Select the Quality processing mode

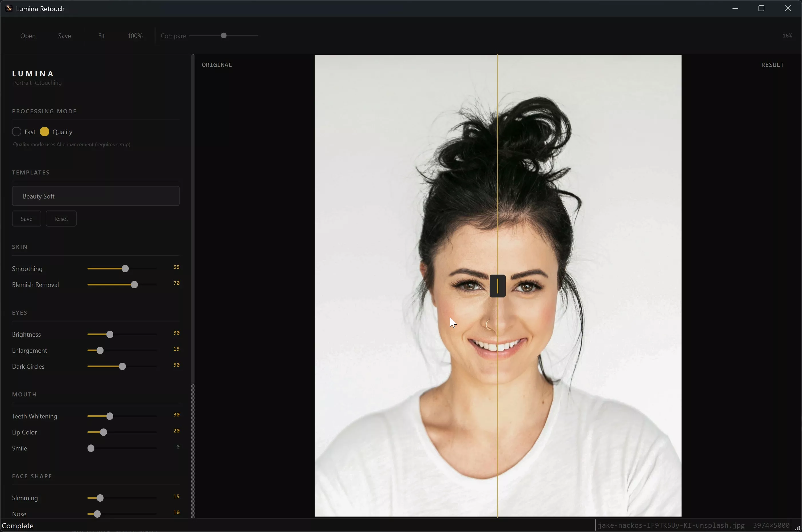click(x=44, y=132)
